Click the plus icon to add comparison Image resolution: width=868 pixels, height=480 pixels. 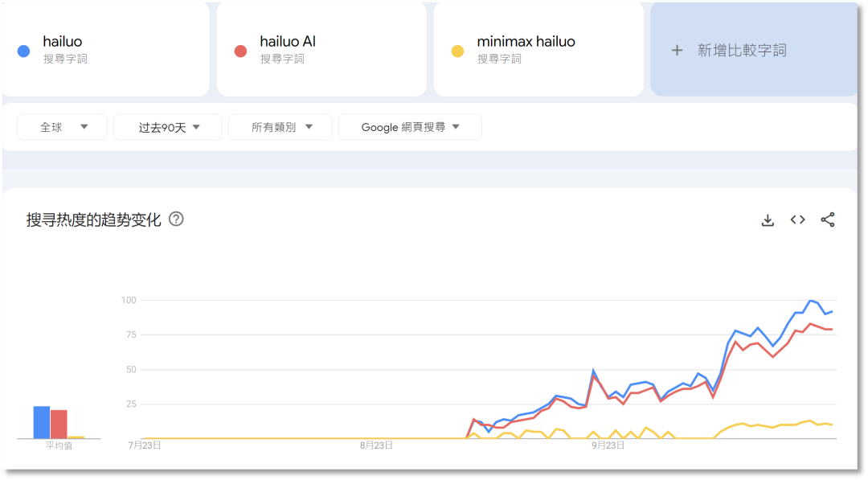[677, 50]
